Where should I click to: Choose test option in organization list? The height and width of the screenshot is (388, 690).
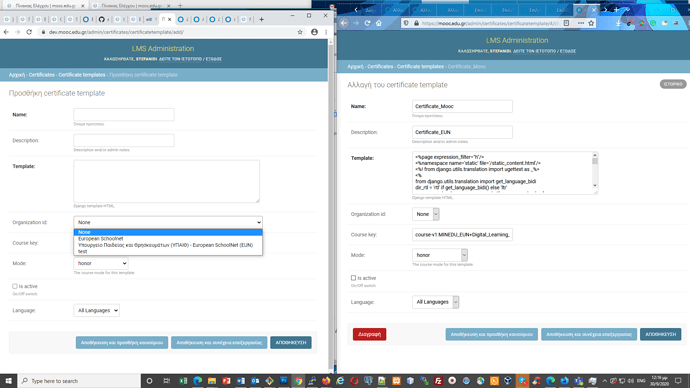[83, 252]
